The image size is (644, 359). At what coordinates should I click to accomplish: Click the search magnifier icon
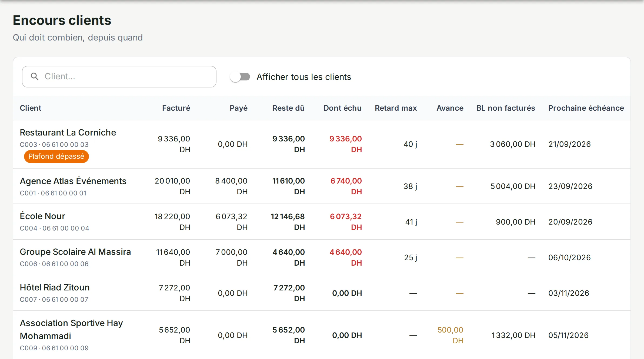pos(35,77)
